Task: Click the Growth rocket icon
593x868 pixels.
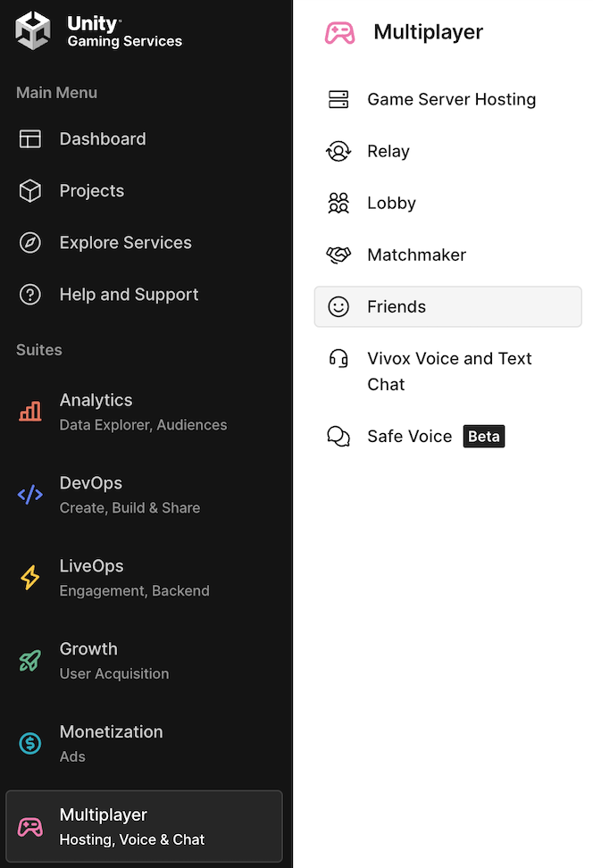Action: pos(30,661)
